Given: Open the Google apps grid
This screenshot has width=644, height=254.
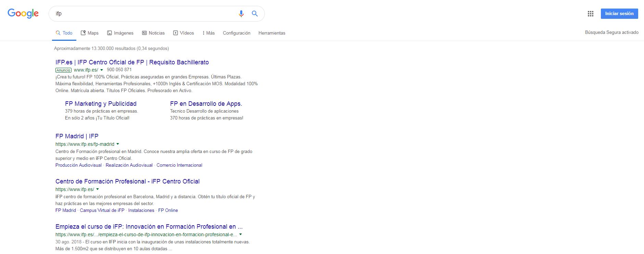Looking at the screenshot, I should 590,14.
